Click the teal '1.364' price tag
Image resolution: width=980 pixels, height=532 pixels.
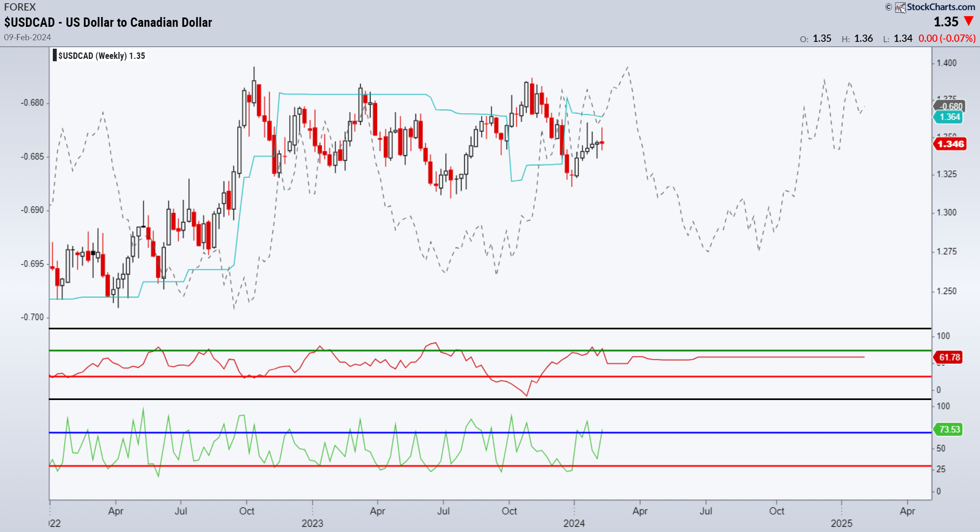[948, 117]
